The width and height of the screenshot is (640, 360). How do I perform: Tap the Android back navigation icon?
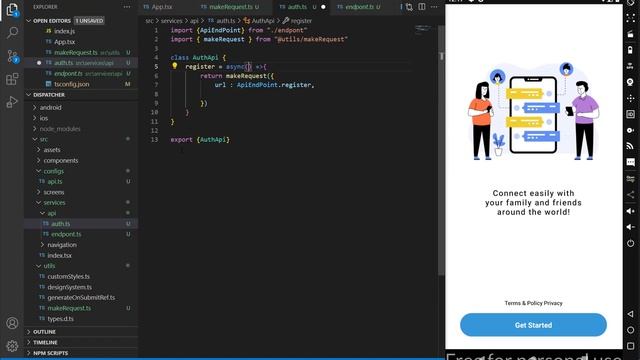[x=631, y=314]
